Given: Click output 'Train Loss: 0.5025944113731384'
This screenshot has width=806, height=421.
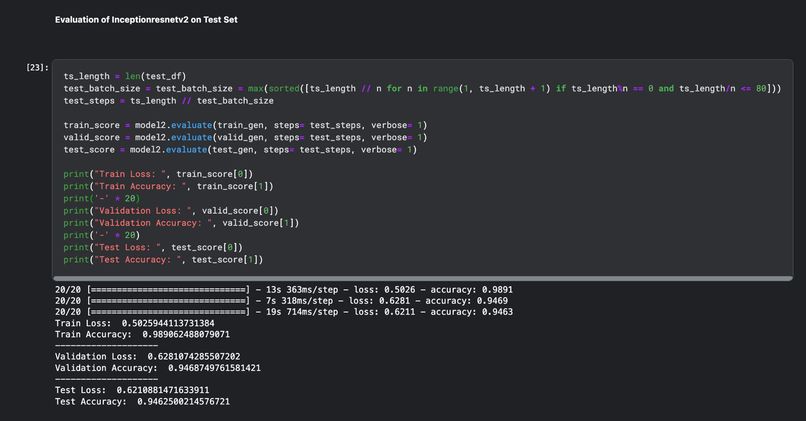Looking at the screenshot, I should [135, 323].
